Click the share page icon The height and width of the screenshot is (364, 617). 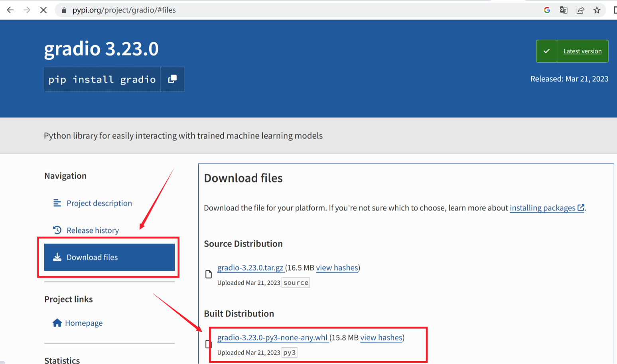tap(580, 10)
